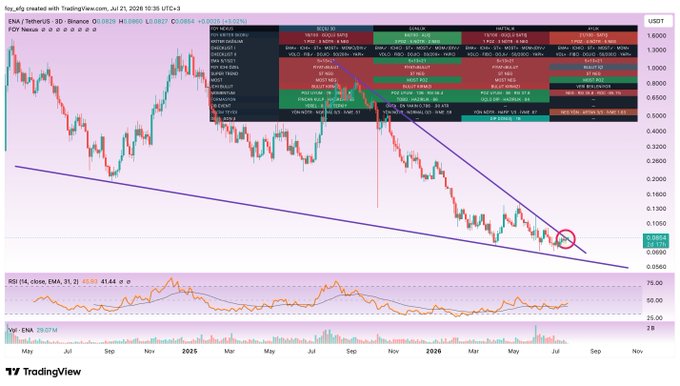The height and width of the screenshot is (386, 680).
Task: Click the 2026 year label on time axis
Action: click(x=434, y=351)
